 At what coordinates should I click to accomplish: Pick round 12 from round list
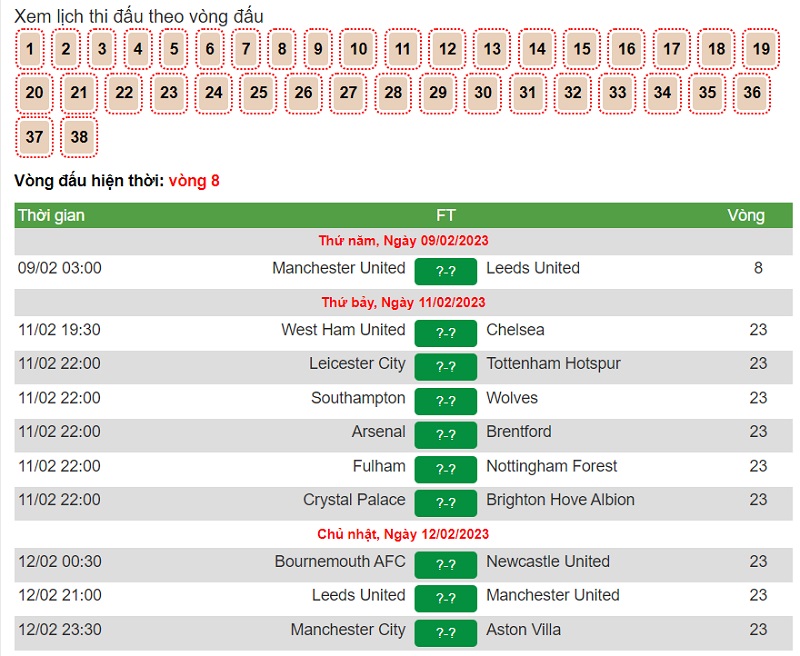coord(447,48)
